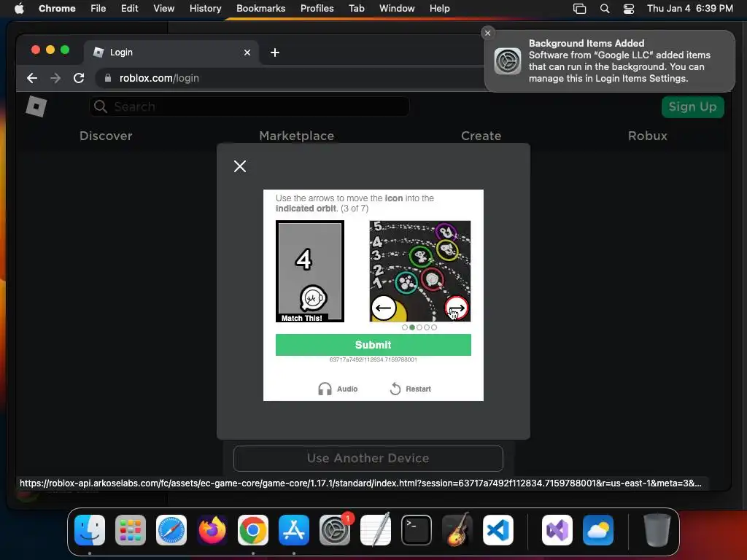Open Safari from the Dock

[x=171, y=530]
